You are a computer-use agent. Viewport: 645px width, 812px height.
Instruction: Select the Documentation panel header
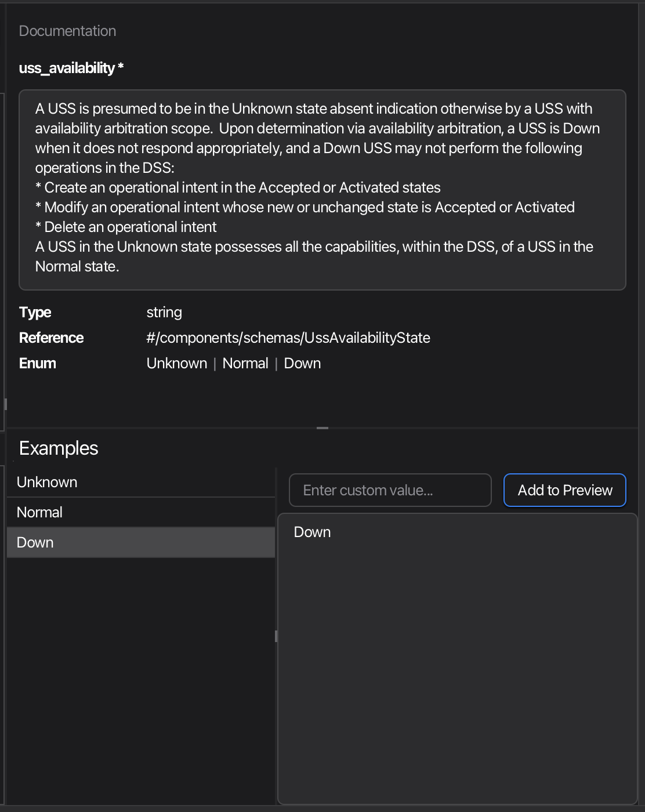pos(67,31)
